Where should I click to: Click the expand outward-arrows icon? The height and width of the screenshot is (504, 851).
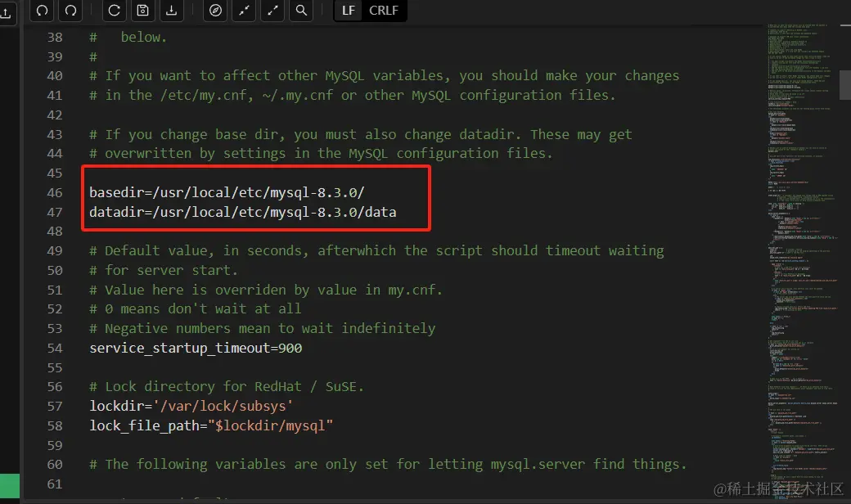coord(272,11)
